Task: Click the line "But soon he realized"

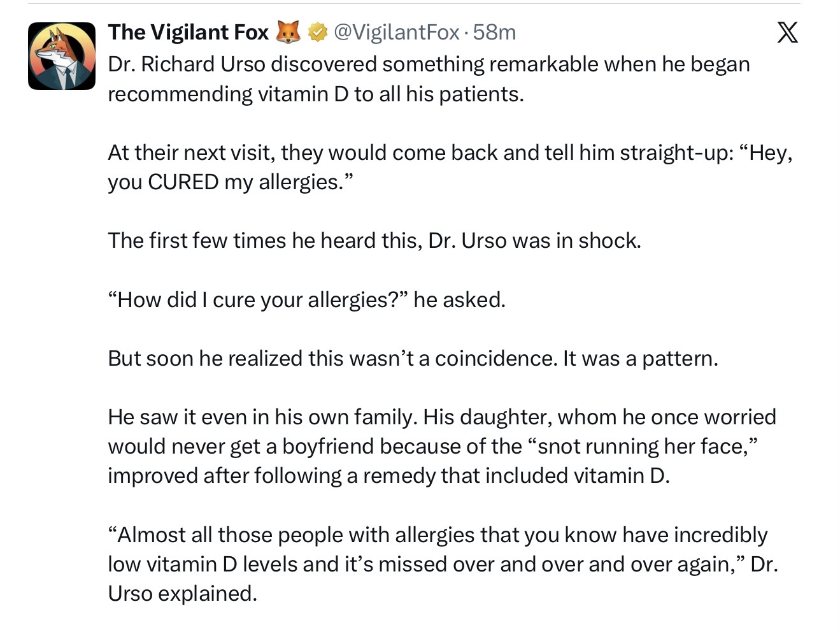Action: coord(413,358)
